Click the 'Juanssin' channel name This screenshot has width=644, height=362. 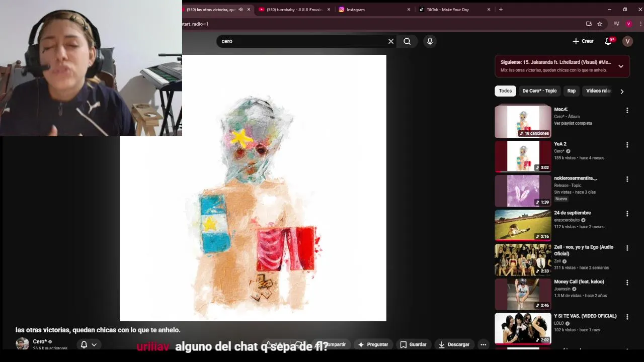point(562,289)
